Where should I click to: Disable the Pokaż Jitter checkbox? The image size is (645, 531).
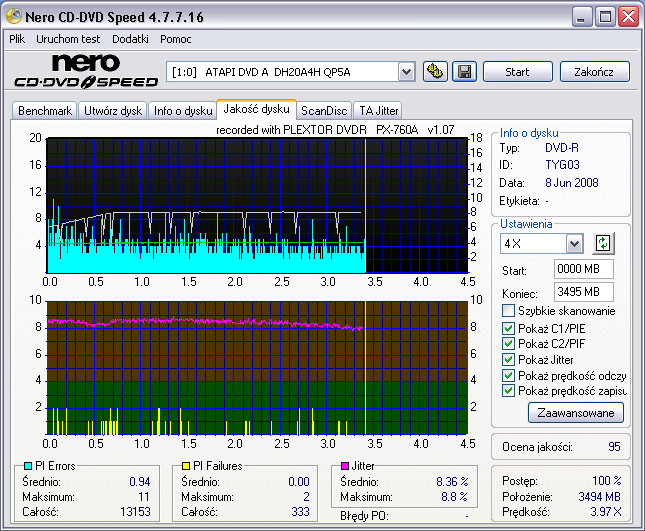pos(508,359)
